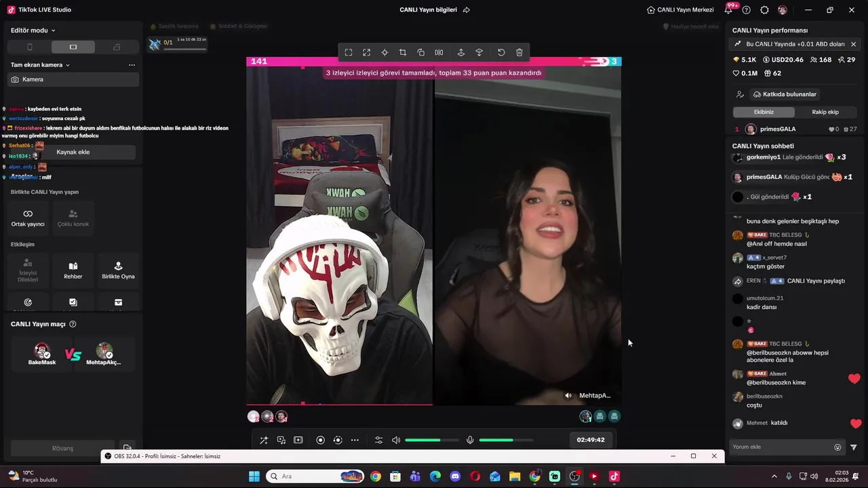Open CANLI Yayın Merkezi
The image size is (868, 488).
coord(680,10)
